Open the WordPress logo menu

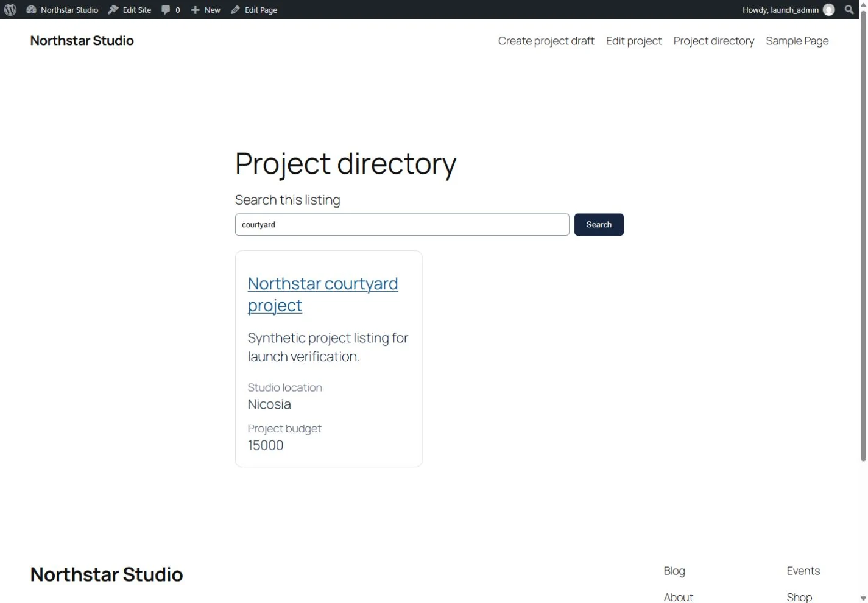pos(10,10)
